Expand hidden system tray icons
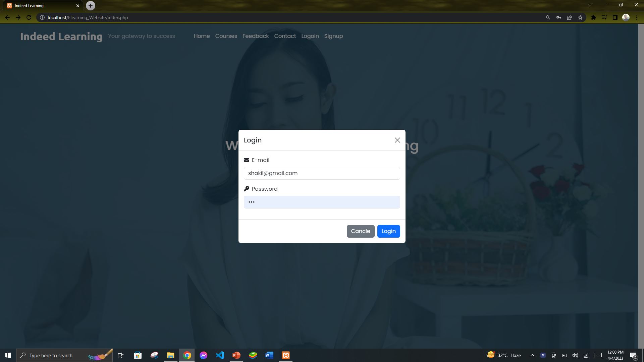 coord(532,355)
